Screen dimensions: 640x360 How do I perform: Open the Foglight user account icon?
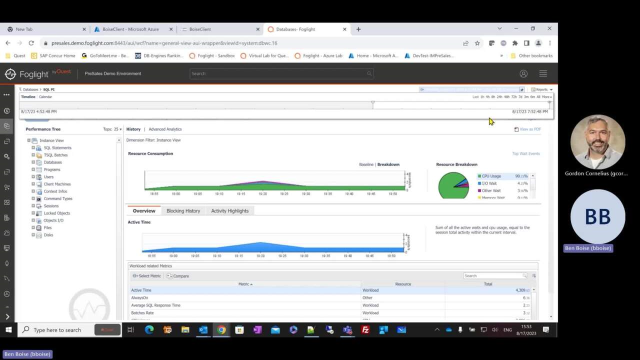[523, 74]
